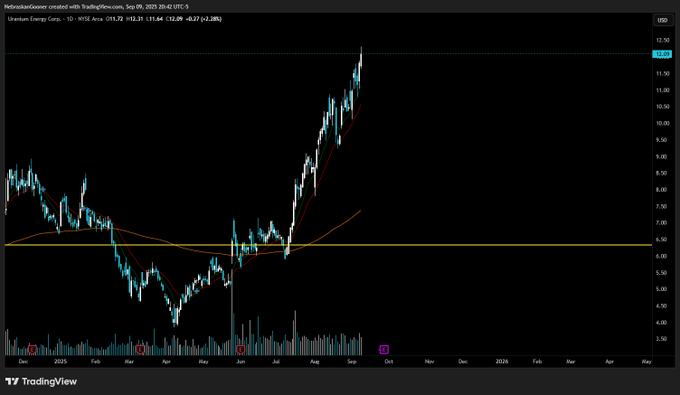Click the 11.50 price axis label
680x395 pixels.
click(x=662, y=74)
